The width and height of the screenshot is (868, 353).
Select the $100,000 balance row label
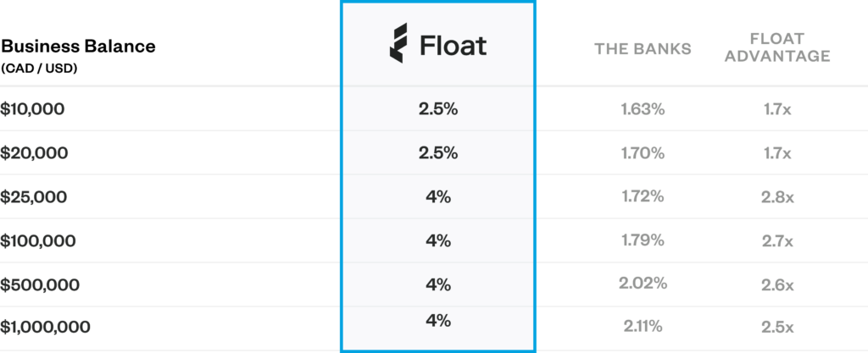tap(38, 241)
